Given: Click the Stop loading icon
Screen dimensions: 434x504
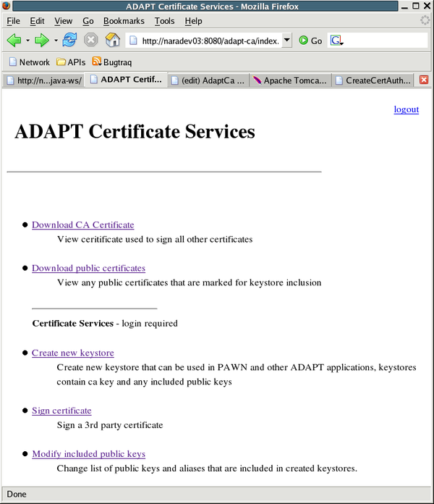Looking at the screenshot, I should [x=90, y=41].
